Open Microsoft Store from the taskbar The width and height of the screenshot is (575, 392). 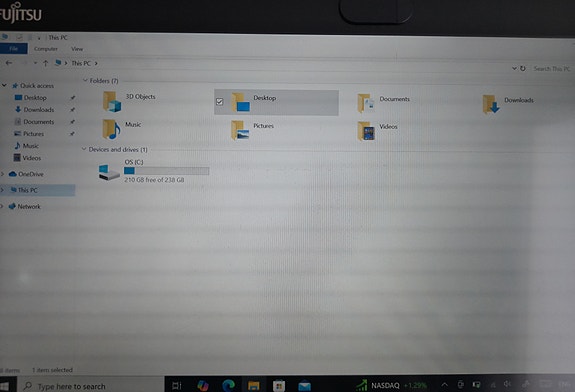[x=279, y=385]
